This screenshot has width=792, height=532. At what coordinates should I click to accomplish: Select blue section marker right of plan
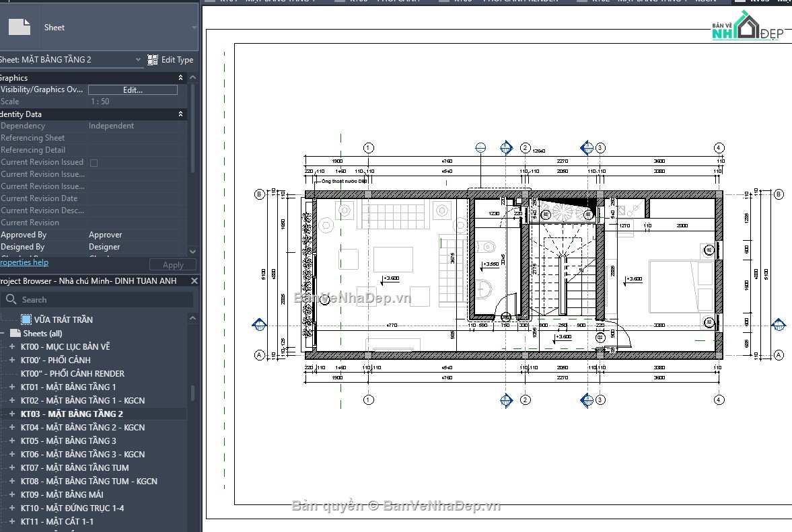pos(779,325)
